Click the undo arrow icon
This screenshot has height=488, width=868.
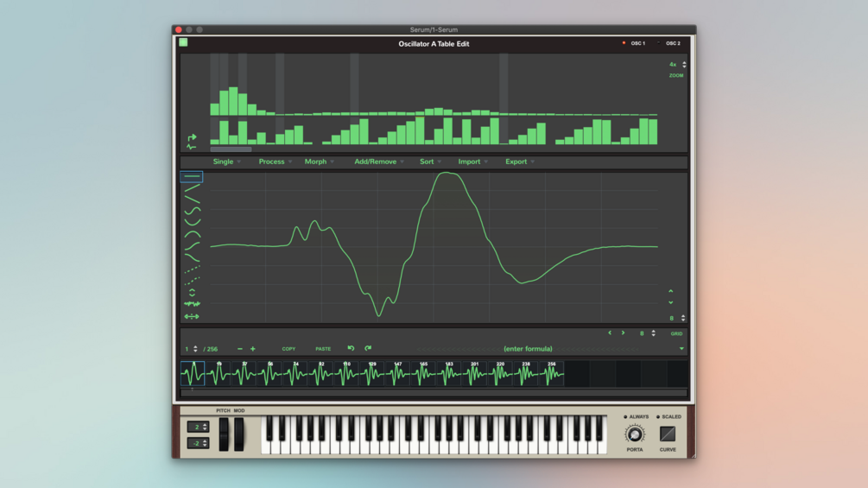(351, 348)
